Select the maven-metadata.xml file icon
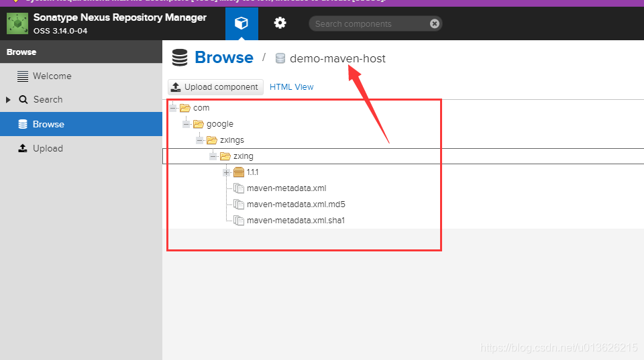This screenshot has height=360, width=644. pos(239,188)
